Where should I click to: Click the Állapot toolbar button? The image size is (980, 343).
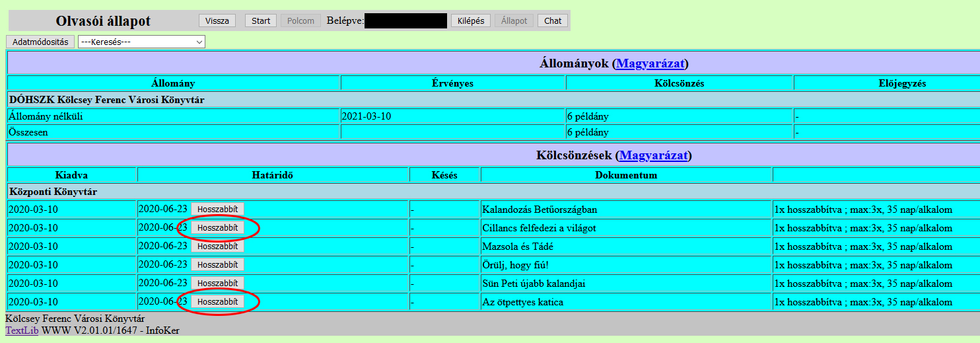(514, 20)
